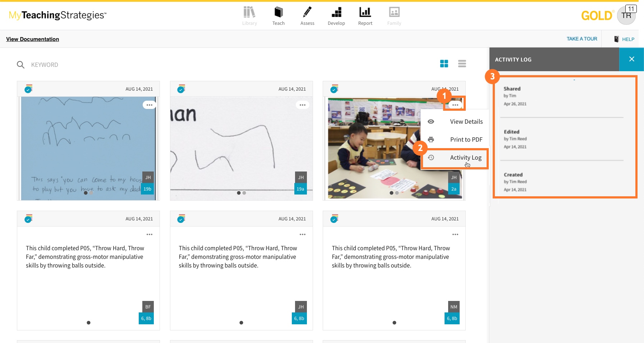This screenshot has width=644, height=343.
Task: Click the keyword search magnifier icon
Action: tap(21, 65)
